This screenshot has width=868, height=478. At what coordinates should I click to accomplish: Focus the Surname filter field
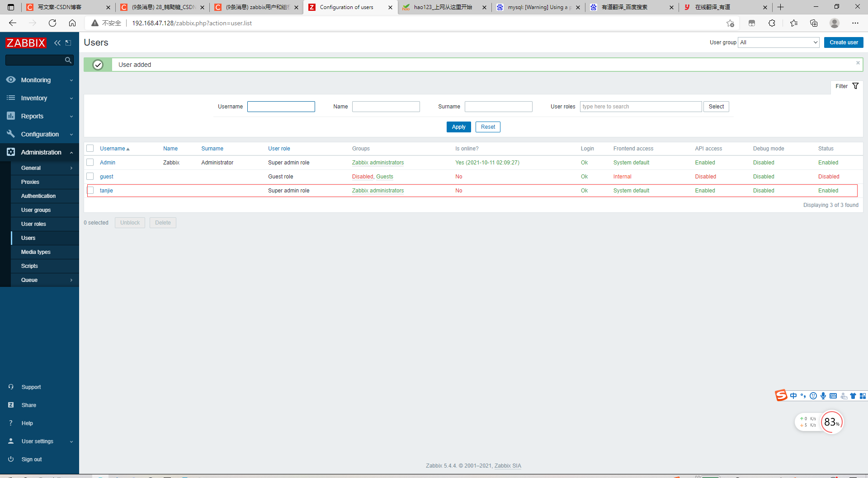499,107
